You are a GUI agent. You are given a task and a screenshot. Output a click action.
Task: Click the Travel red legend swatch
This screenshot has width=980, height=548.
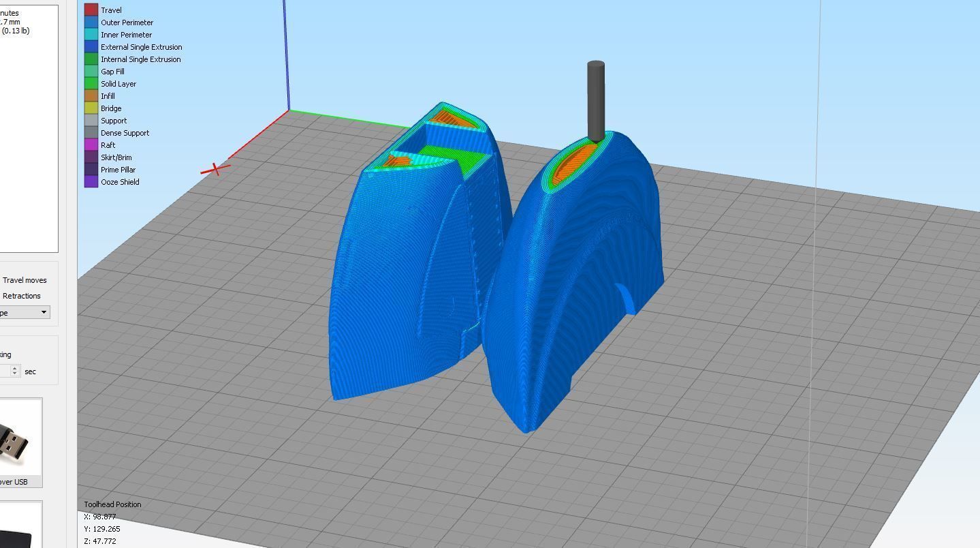click(x=91, y=10)
